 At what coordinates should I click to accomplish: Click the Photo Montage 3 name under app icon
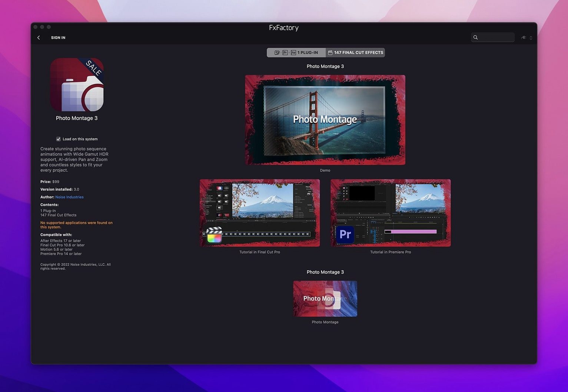click(77, 118)
